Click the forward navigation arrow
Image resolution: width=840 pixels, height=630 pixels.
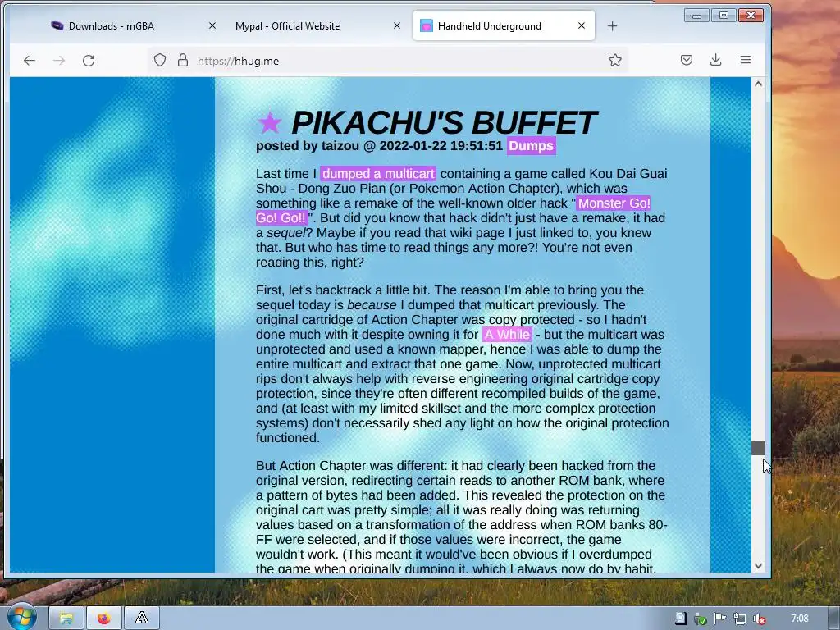click(x=59, y=61)
